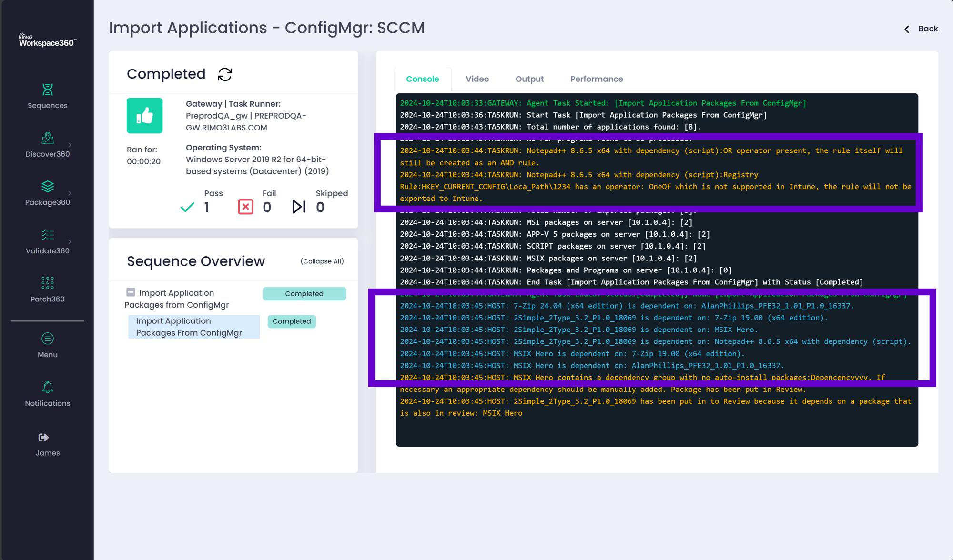Screen dimensions: 953x560
Task: Click the 'MSIX packages on server' log line
Action: tap(548, 258)
